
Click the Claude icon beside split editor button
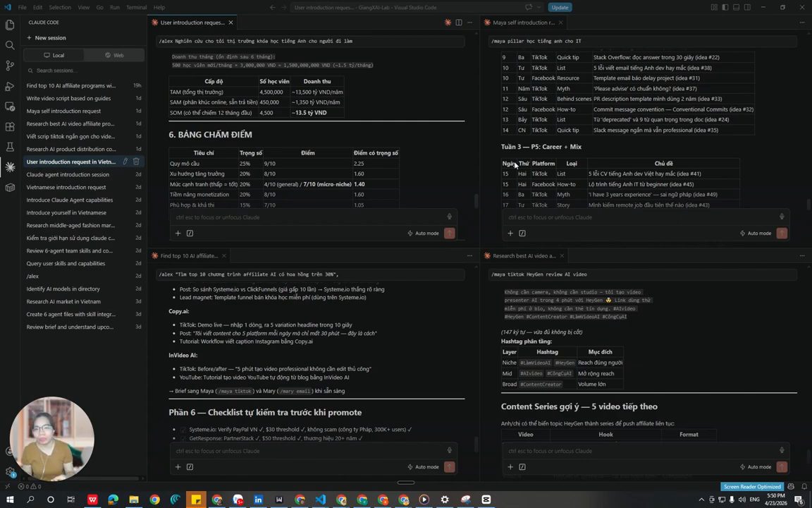point(448,23)
